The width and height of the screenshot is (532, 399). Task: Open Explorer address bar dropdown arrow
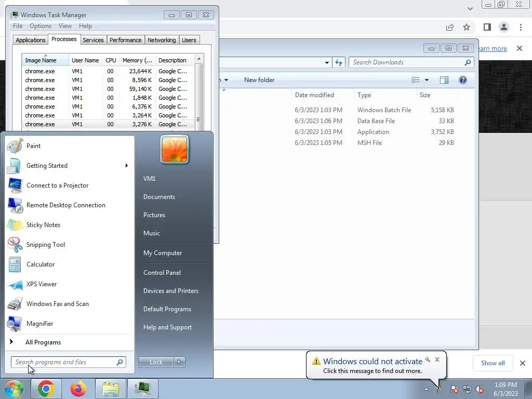pos(327,62)
